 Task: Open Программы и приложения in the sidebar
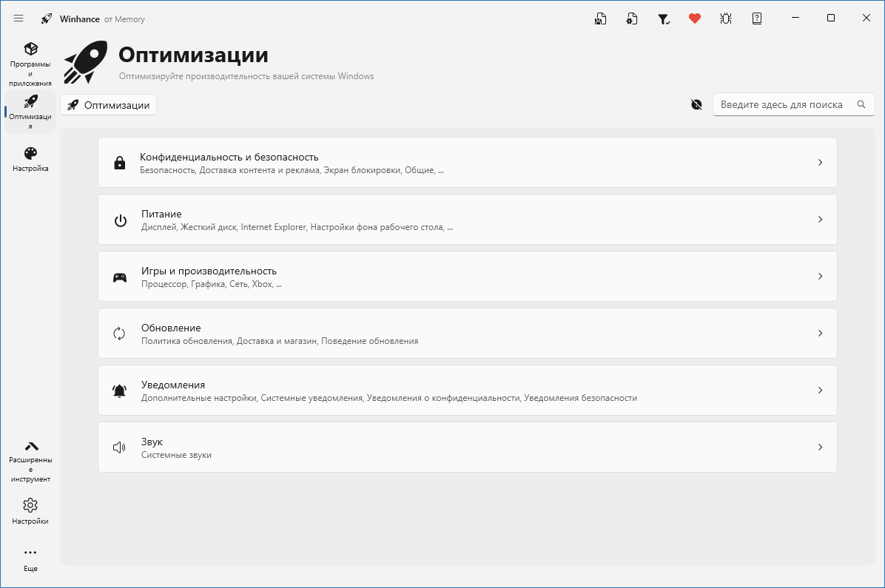point(30,64)
